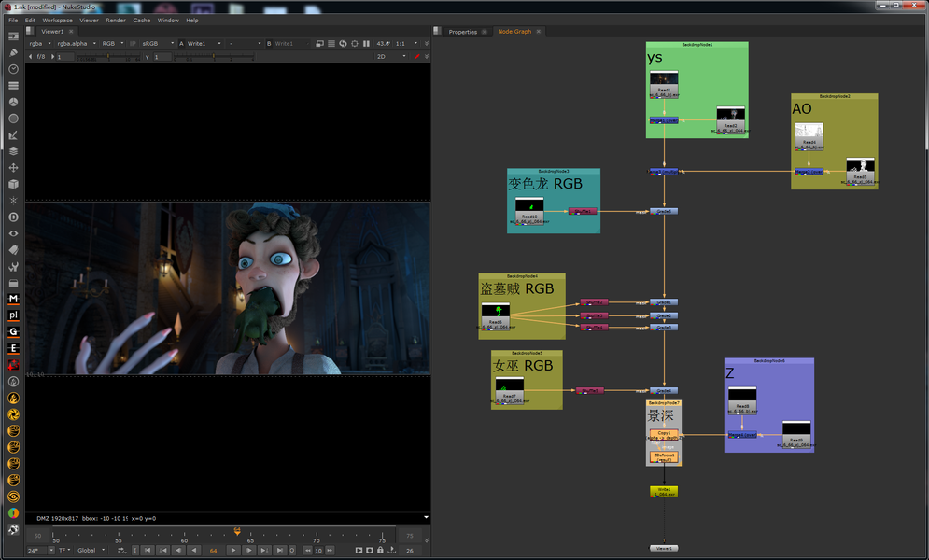Open the Draw nodes pen icon
The image size is (929, 560).
[x=13, y=52]
